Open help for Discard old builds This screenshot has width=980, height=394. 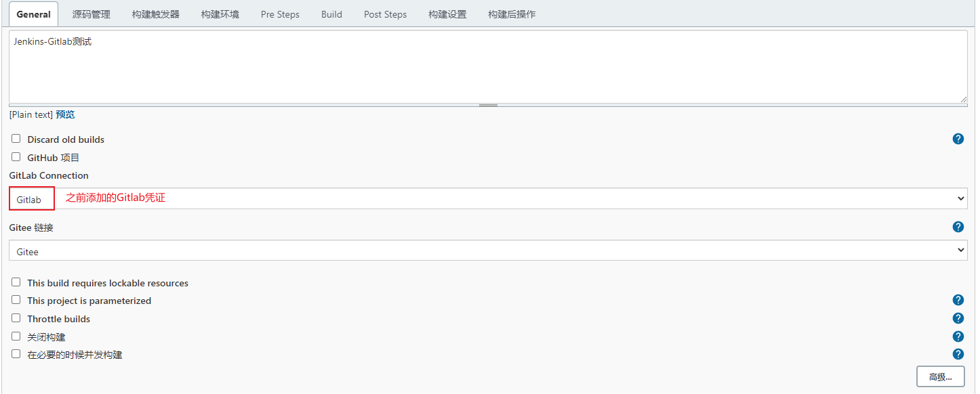tap(958, 139)
